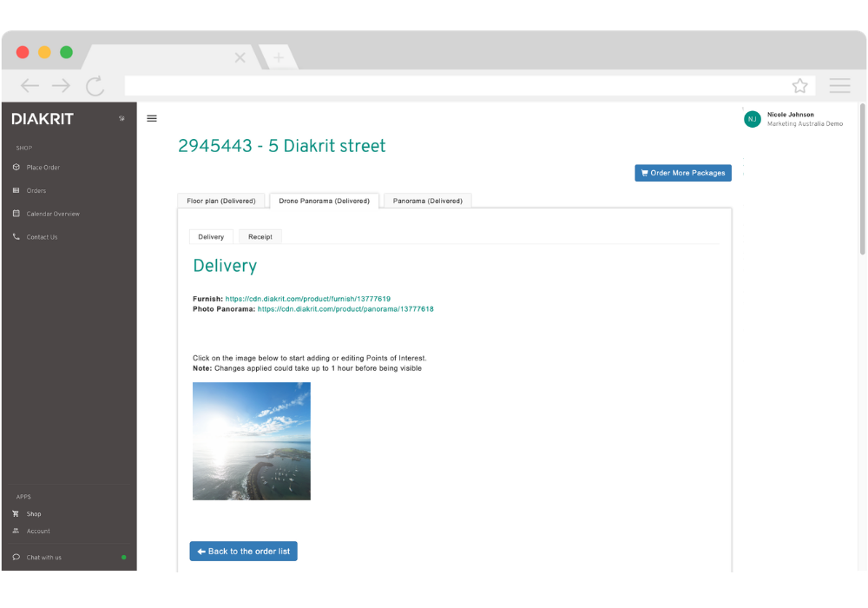Viewport: 868px width, 608px height.
Task: Click the Chat with us bubble icon
Action: click(16, 557)
